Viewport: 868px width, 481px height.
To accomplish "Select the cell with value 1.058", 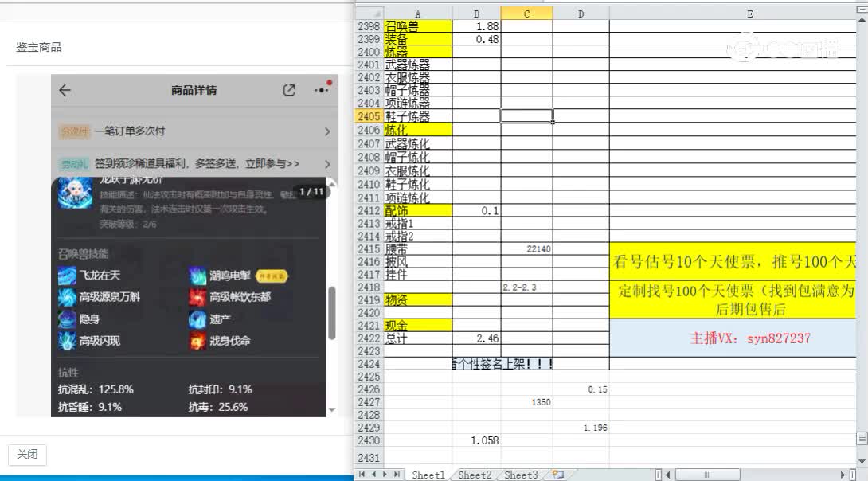I will tap(477, 440).
